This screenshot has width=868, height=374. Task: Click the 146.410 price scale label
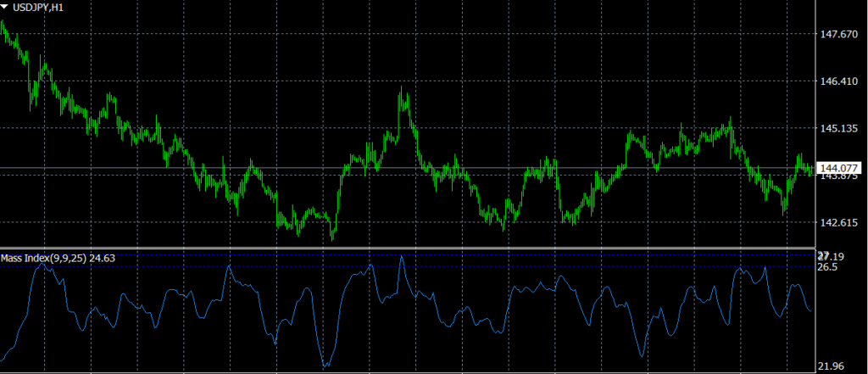839,81
